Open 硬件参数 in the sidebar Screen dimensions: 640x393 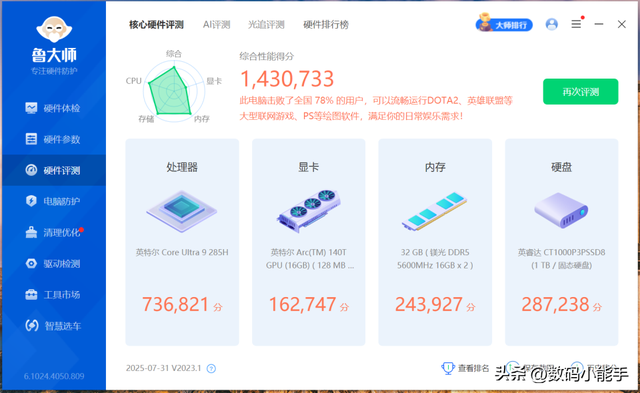pos(53,139)
